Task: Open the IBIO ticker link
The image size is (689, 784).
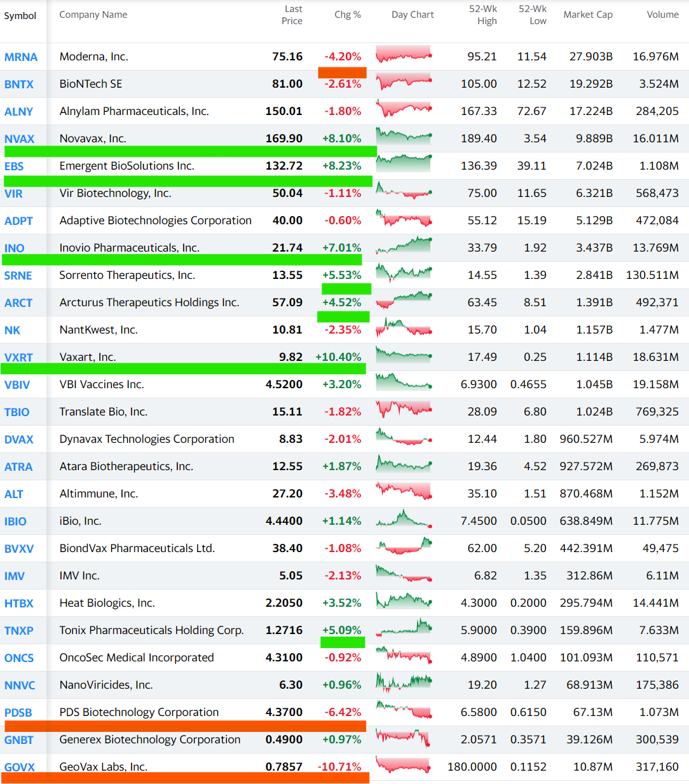Action: pos(15,522)
